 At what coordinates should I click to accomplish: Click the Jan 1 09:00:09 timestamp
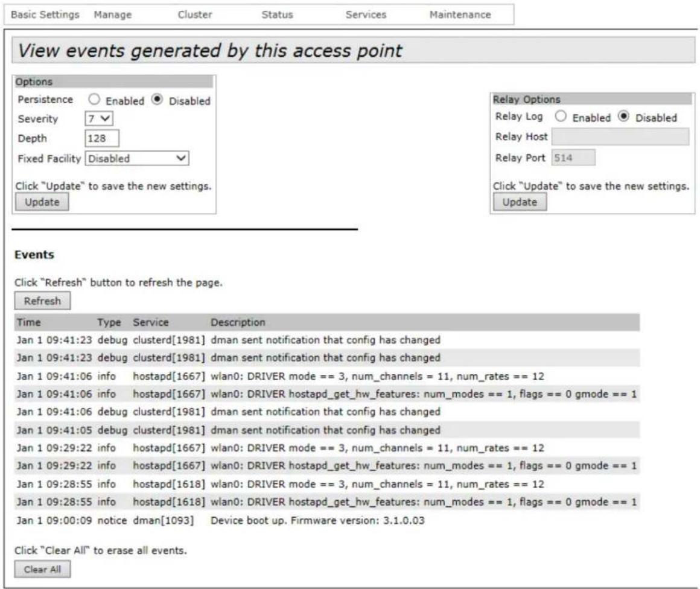point(54,520)
